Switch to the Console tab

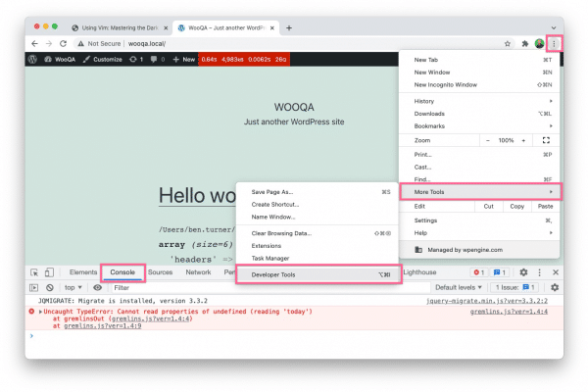click(122, 271)
